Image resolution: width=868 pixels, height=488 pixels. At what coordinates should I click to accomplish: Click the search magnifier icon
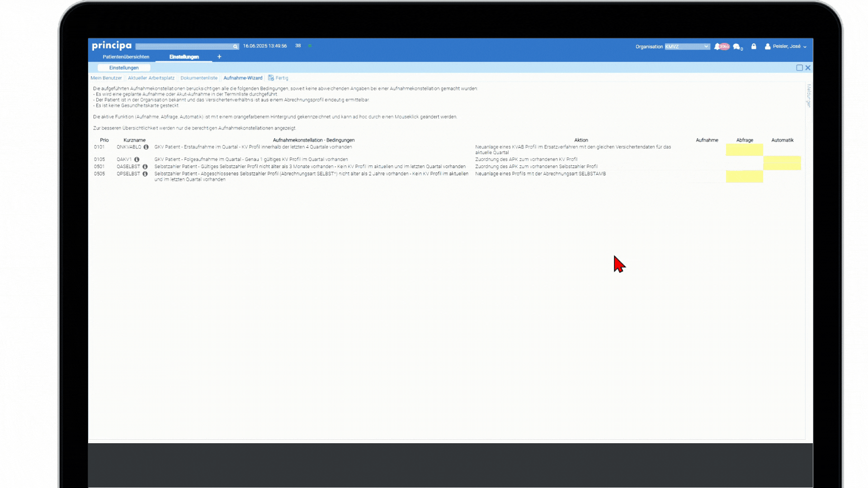[x=235, y=47]
